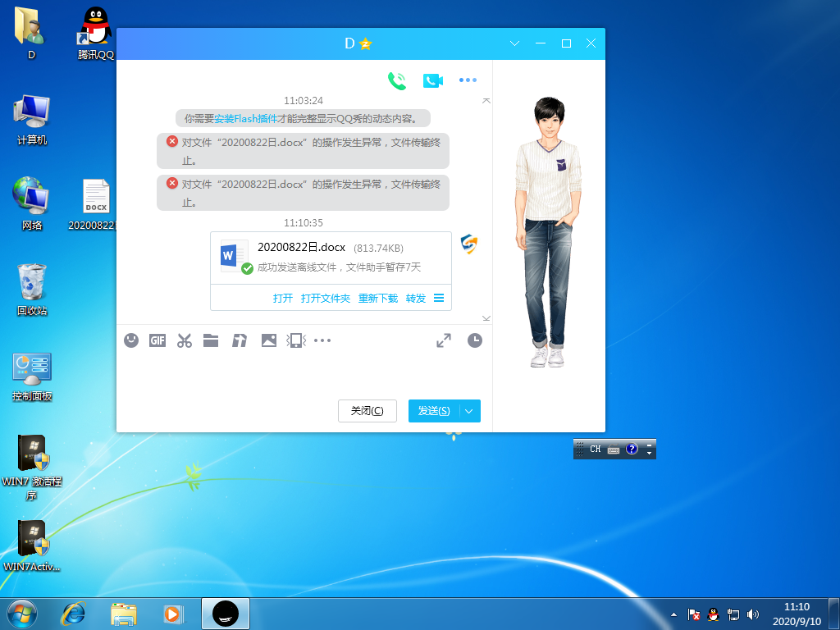Click the QQ penguin tray icon
Image resolution: width=840 pixels, height=630 pixels.
click(713, 614)
